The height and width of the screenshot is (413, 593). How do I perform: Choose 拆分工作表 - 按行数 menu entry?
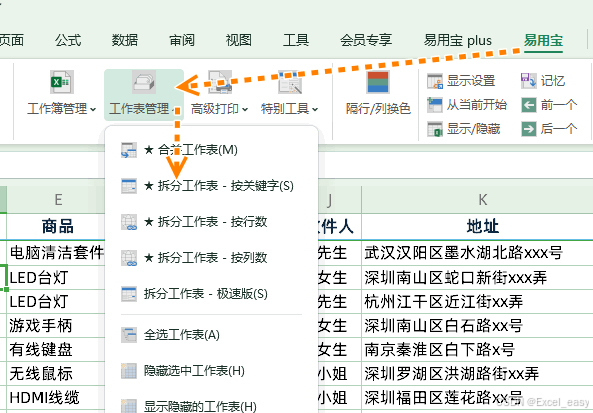[x=211, y=222]
